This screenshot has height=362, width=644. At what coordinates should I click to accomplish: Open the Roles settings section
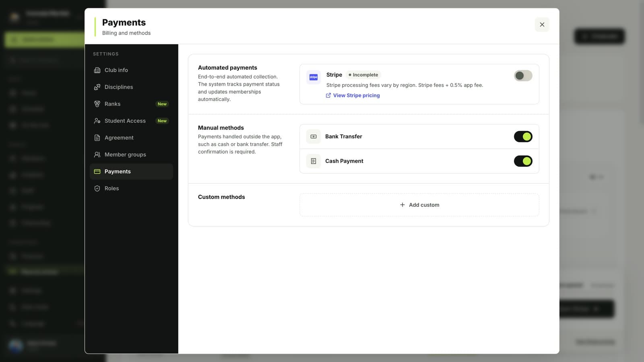[x=131, y=188]
